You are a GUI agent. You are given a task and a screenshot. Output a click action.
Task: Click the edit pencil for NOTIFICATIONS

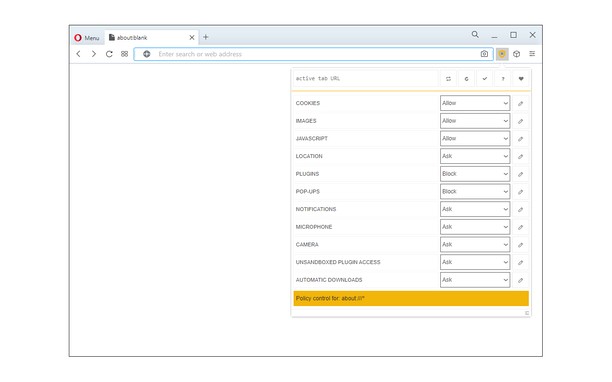(521, 210)
